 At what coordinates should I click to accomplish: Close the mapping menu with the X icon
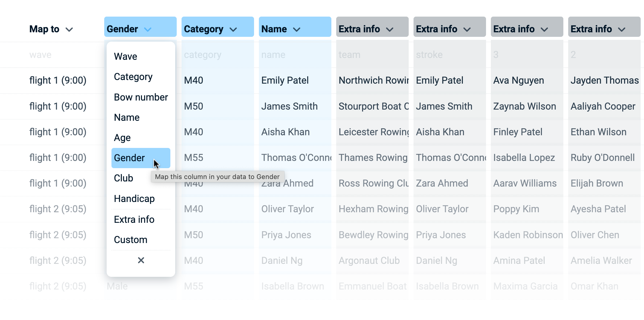141,260
